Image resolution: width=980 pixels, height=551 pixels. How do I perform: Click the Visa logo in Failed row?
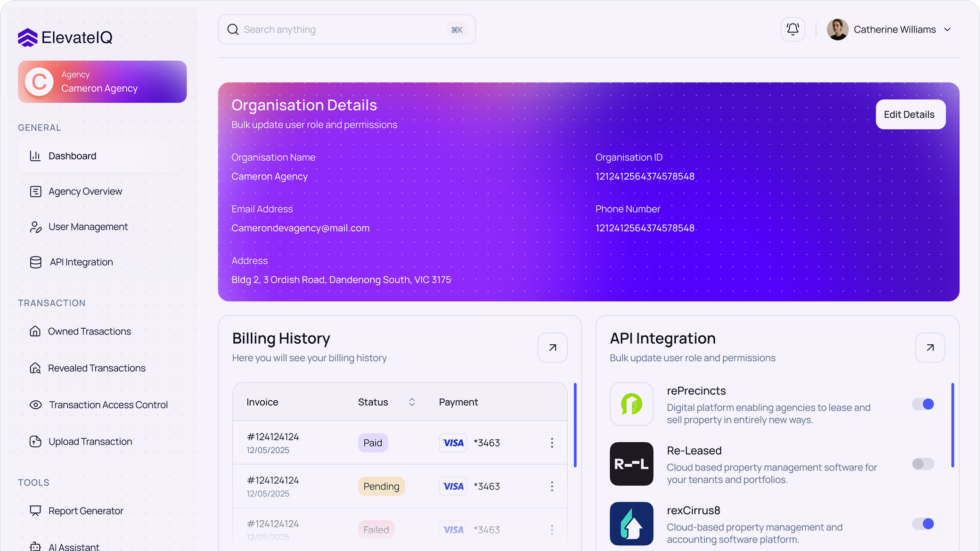click(x=453, y=529)
